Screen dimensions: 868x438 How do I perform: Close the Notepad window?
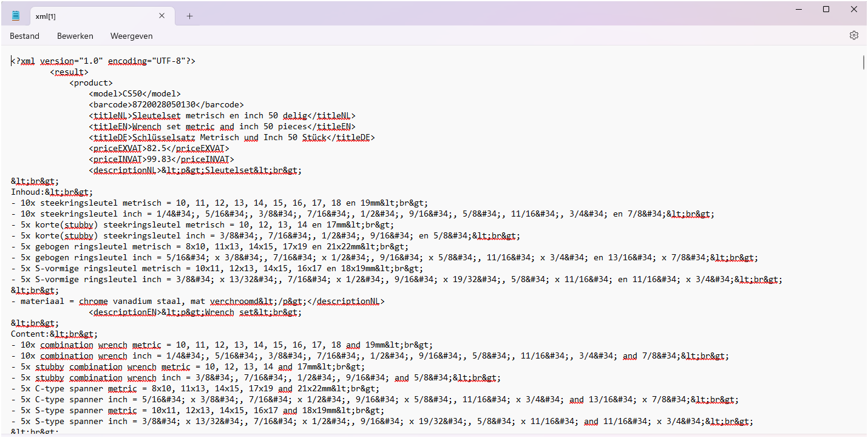point(853,9)
